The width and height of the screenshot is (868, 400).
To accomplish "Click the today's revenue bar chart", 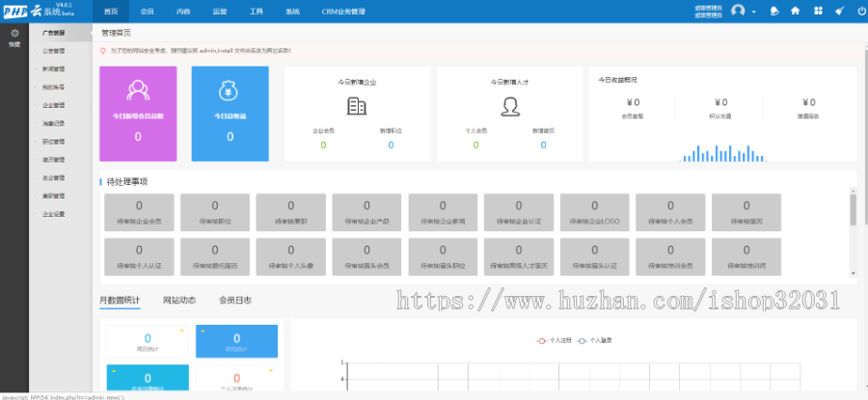I will [723, 153].
